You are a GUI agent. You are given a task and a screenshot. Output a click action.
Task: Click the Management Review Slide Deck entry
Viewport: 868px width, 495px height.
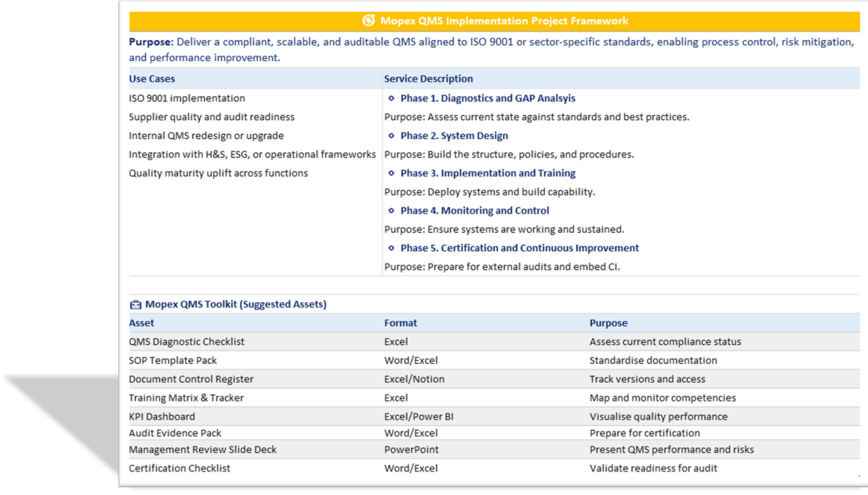click(x=203, y=449)
